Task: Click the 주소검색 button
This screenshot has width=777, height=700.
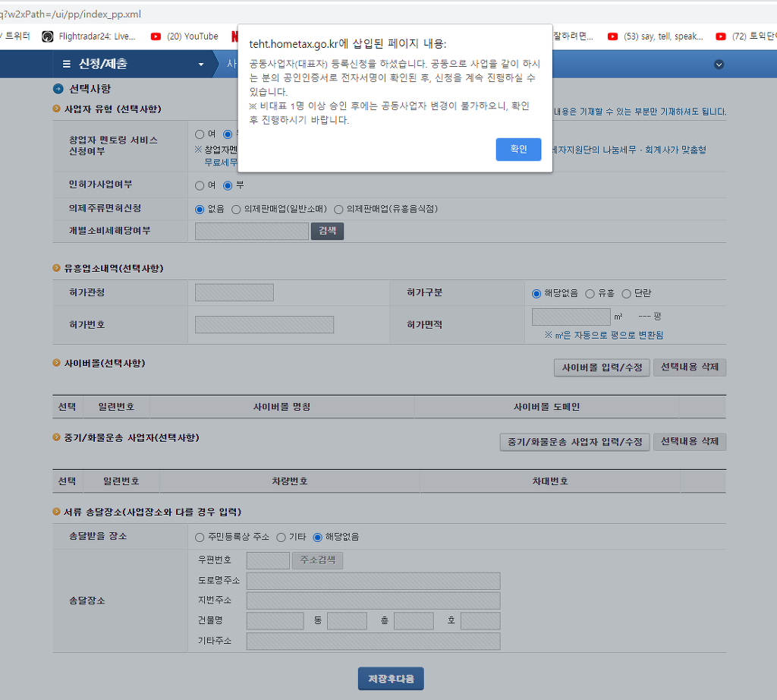Action: point(317,561)
